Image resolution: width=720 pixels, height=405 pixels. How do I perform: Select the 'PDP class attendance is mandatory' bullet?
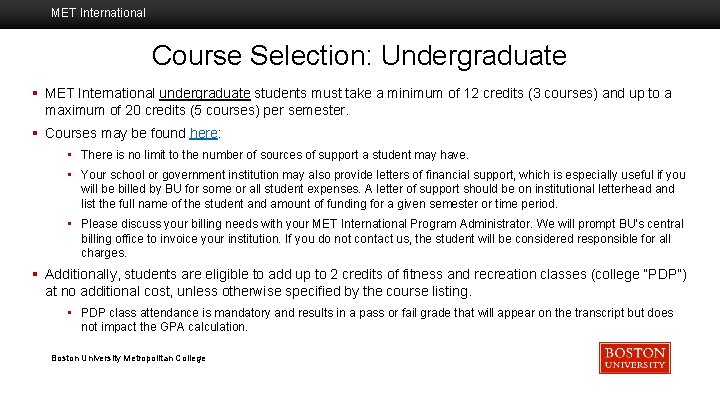[377, 319]
